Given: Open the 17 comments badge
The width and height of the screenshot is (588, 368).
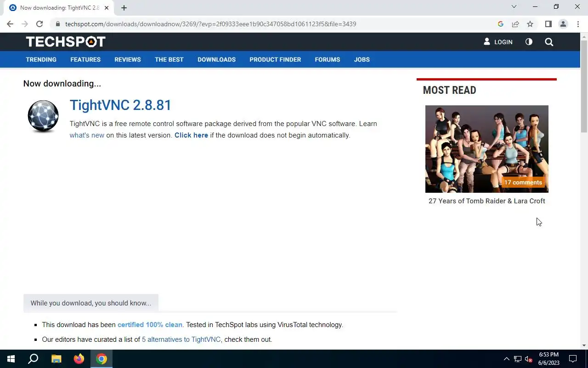Looking at the screenshot, I should [x=523, y=183].
